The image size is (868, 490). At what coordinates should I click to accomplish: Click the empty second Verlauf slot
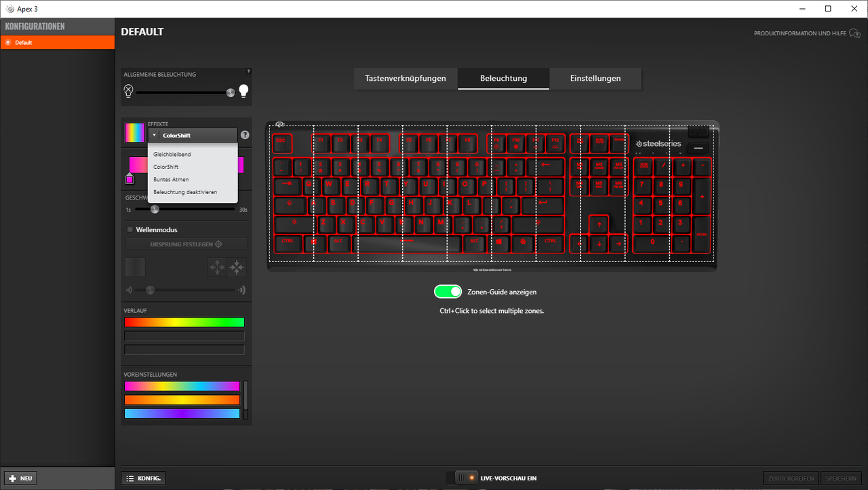[184, 336]
